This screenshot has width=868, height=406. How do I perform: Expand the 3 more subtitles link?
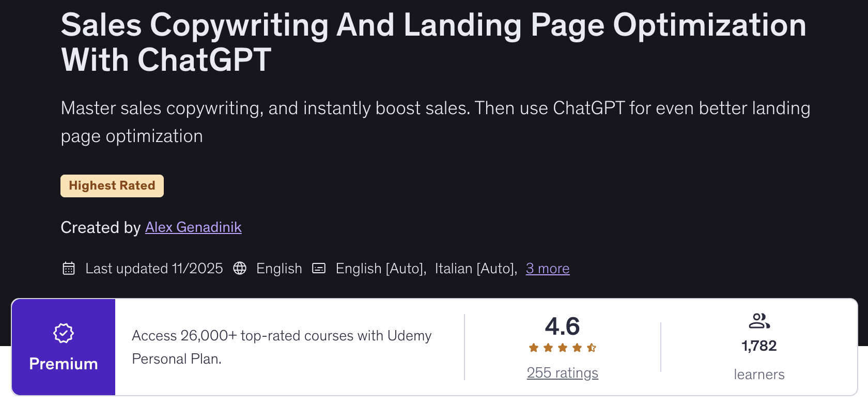(547, 269)
